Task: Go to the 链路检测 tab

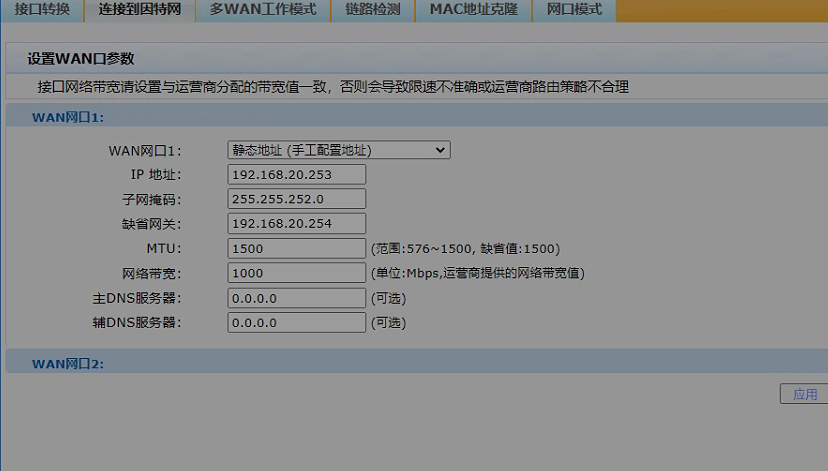Action: (373, 10)
